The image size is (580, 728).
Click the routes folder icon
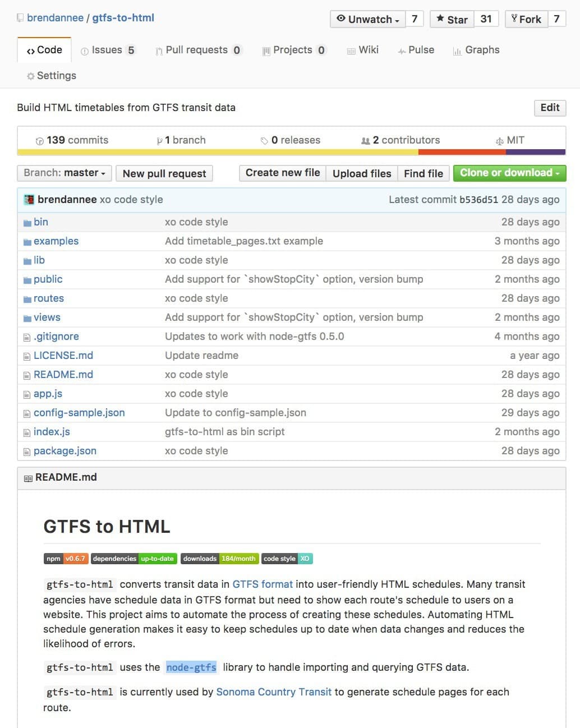click(x=27, y=299)
